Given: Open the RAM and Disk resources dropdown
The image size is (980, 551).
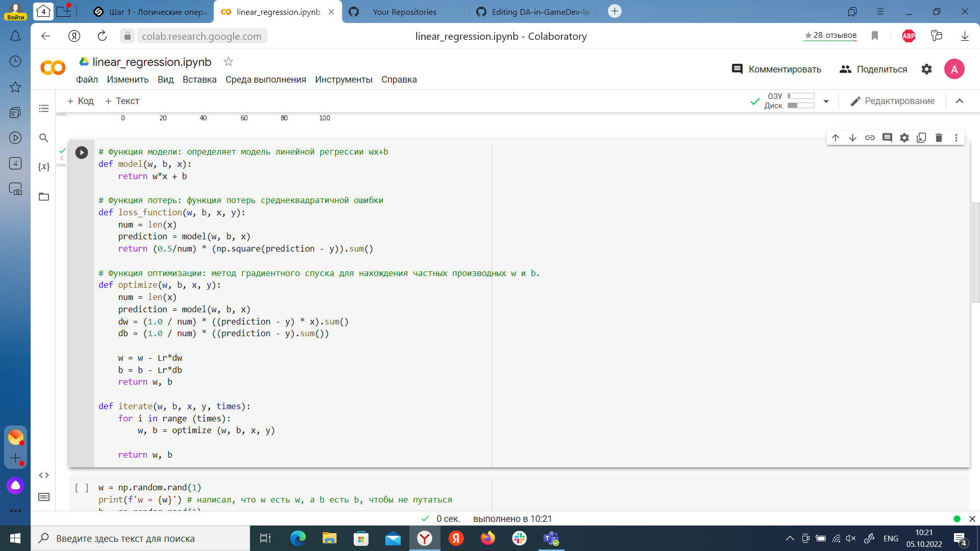Looking at the screenshot, I should coord(826,102).
